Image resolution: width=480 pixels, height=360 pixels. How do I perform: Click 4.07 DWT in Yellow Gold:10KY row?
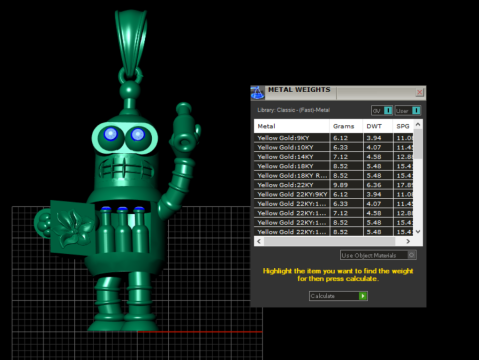378,147
